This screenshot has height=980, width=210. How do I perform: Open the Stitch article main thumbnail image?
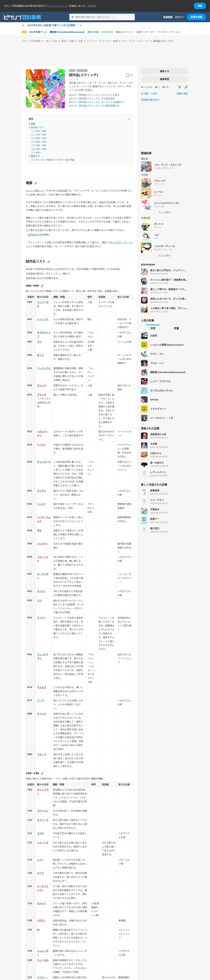[x=45, y=89]
